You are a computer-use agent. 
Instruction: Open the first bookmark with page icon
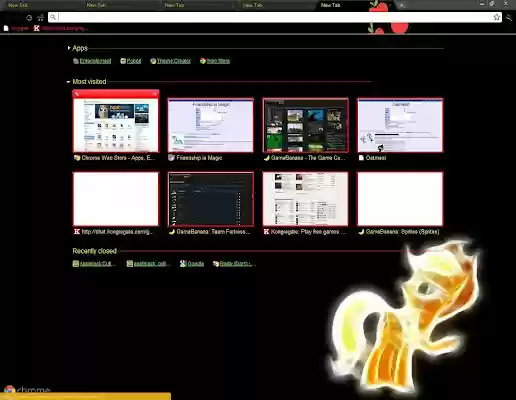(x=16, y=28)
